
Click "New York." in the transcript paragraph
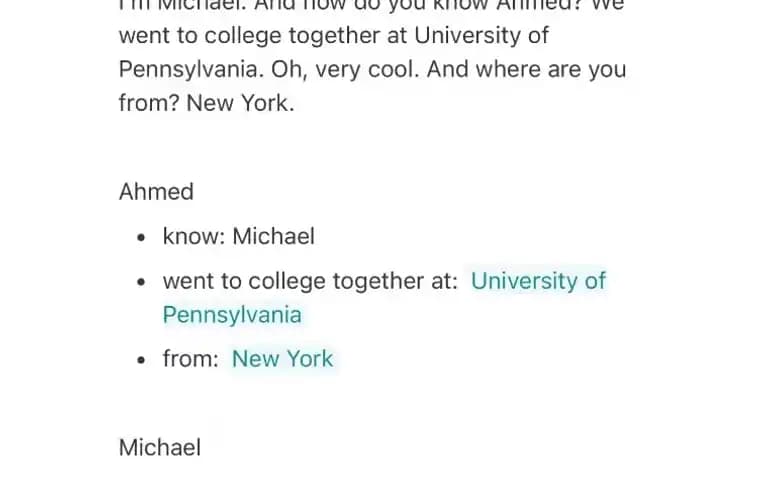tap(240, 103)
